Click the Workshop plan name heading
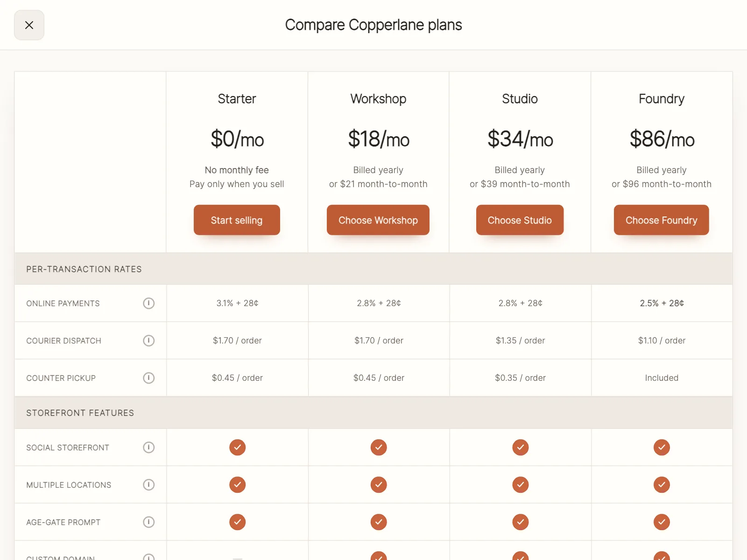The height and width of the screenshot is (560, 747). tap(378, 99)
